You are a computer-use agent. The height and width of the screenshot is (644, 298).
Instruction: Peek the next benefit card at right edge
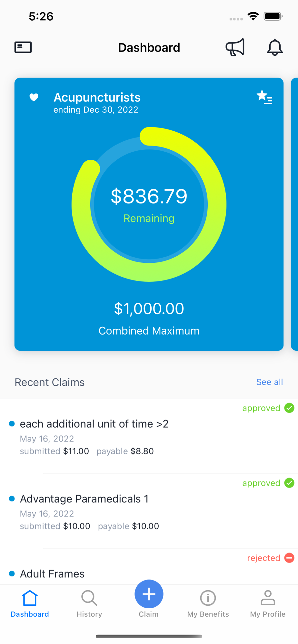point(295,214)
